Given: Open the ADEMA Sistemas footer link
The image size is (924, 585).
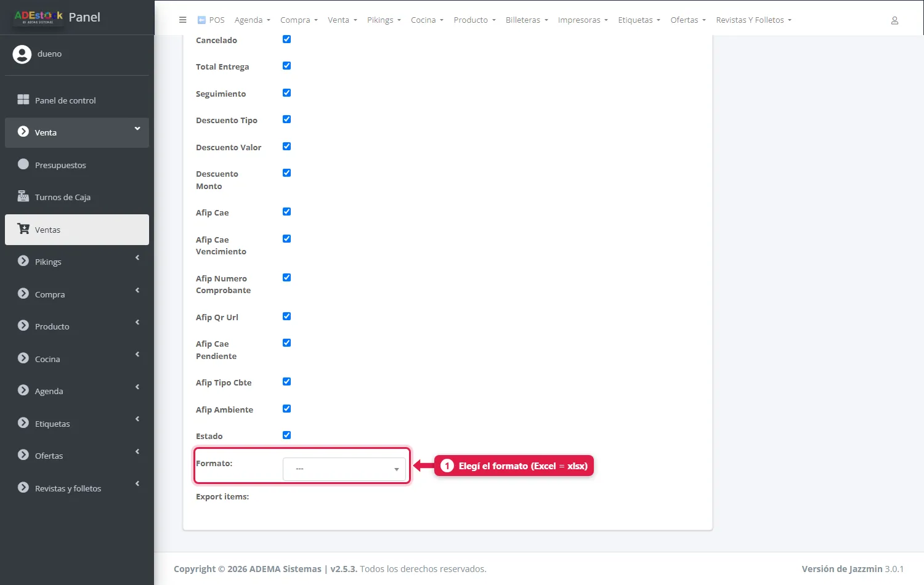Looking at the screenshot, I should tap(286, 569).
